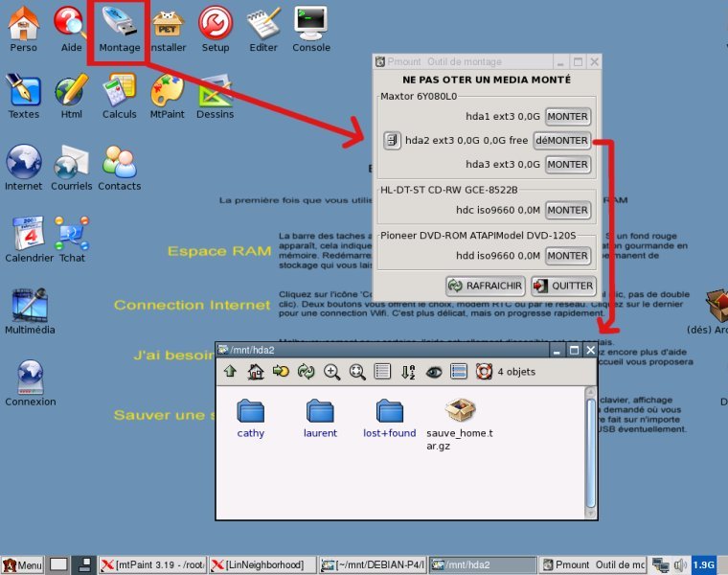728x575 pixels.
Task: Open the Menu start button in taskbar
Action: pyautogui.click(x=22, y=565)
